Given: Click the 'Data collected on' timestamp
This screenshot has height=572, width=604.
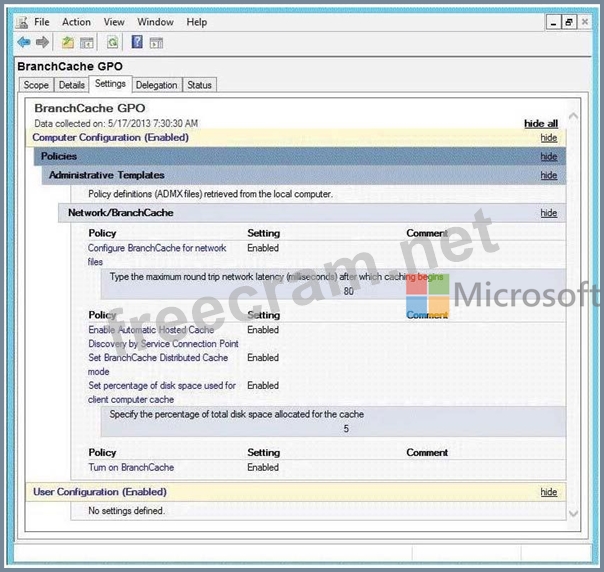Looking at the screenshot, I should click(x=116, y=123).
